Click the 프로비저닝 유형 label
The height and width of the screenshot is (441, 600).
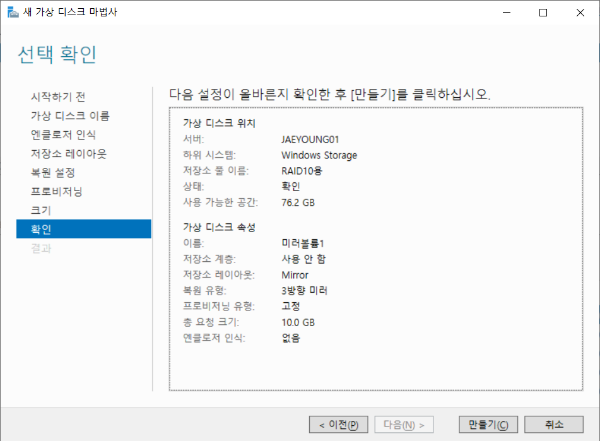pyautogui.click(x=219, y=306)
